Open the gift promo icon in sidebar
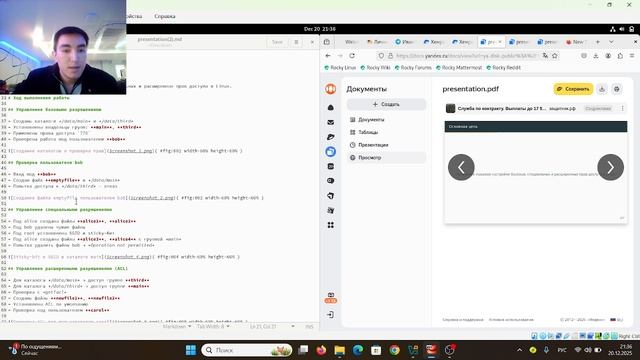The width and height of the screenshot is (640, 360). pos(331,297)
